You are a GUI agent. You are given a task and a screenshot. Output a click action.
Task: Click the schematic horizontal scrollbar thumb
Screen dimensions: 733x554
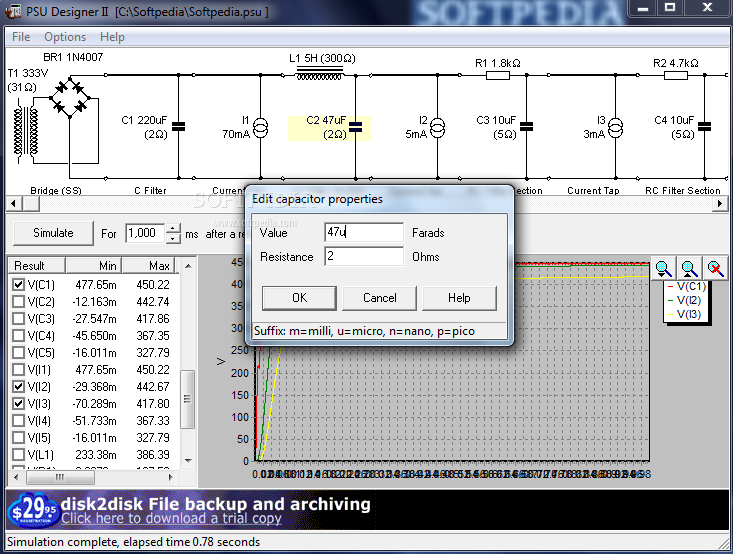pyautogui.click(x=31, y=204)
